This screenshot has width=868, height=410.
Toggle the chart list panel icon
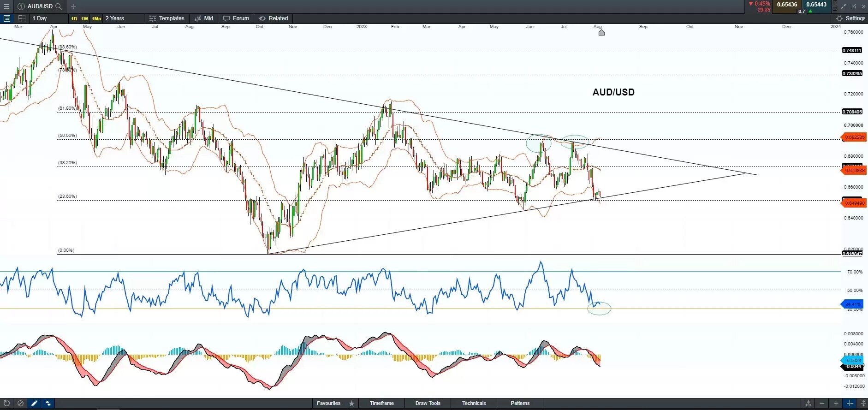coord(6,18)
